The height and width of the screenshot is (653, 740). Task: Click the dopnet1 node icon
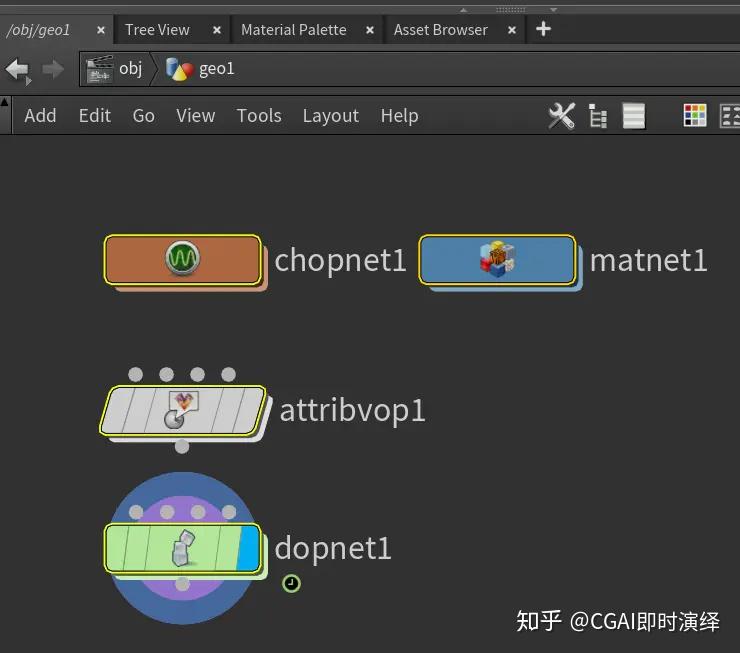coord(183,547)
